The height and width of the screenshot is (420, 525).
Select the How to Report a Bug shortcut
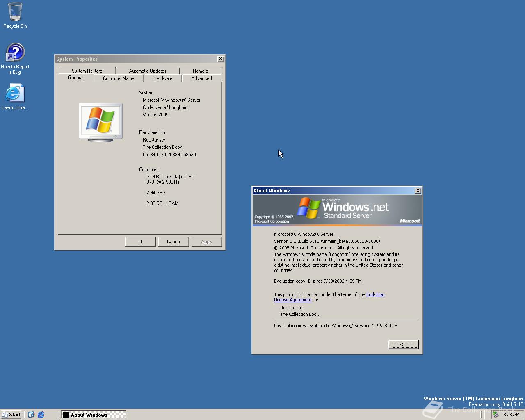tap(15, 59)
